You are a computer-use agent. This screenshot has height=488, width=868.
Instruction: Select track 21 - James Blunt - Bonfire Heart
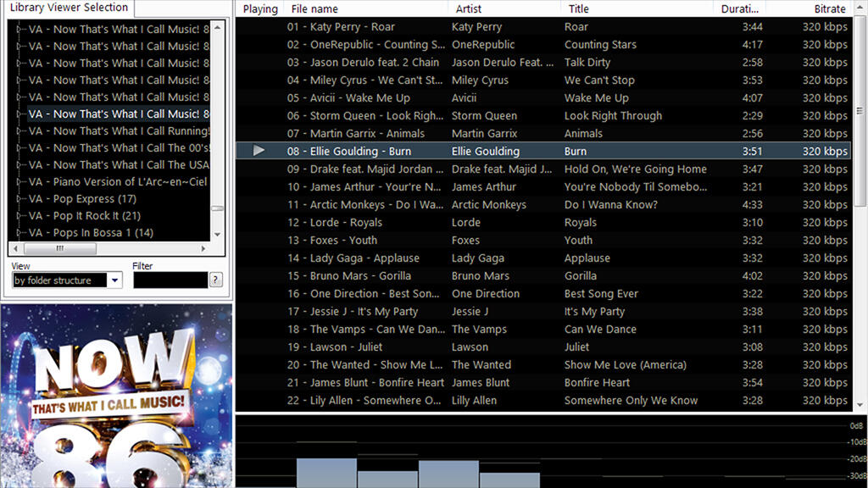pyautogui.click(x=365, y=382)
